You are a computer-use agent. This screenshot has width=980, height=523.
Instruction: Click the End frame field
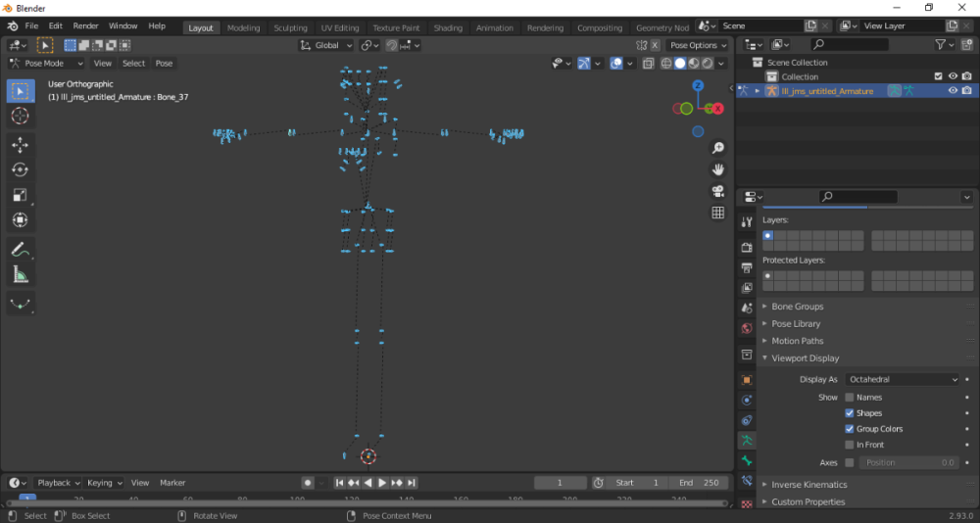point(700,483)
